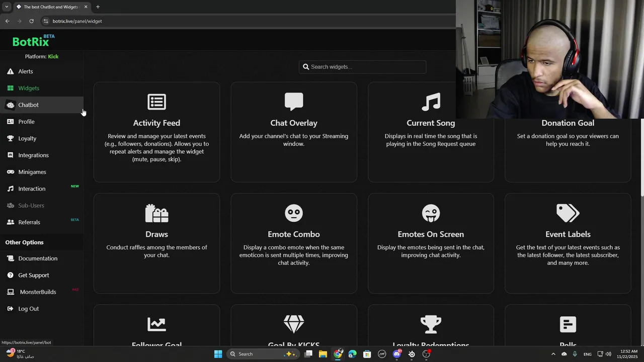Open the Donation Goal widget title
Viewport: 644px width, 362px height.
[568, 123]
